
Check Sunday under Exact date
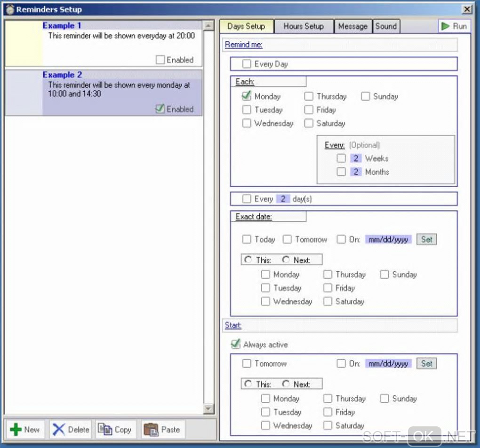(384, 275)
